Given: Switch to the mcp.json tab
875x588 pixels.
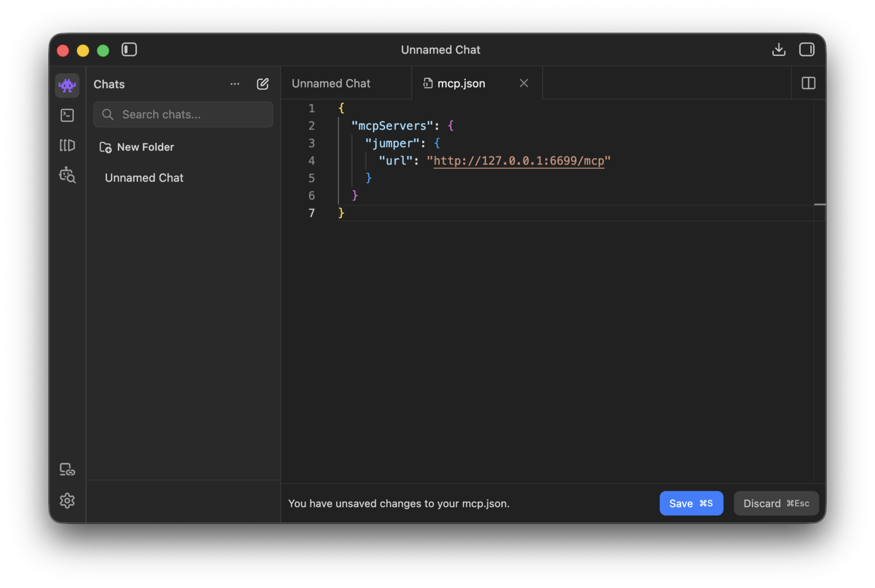Looking at the screenshot, I should coord(460,83).
